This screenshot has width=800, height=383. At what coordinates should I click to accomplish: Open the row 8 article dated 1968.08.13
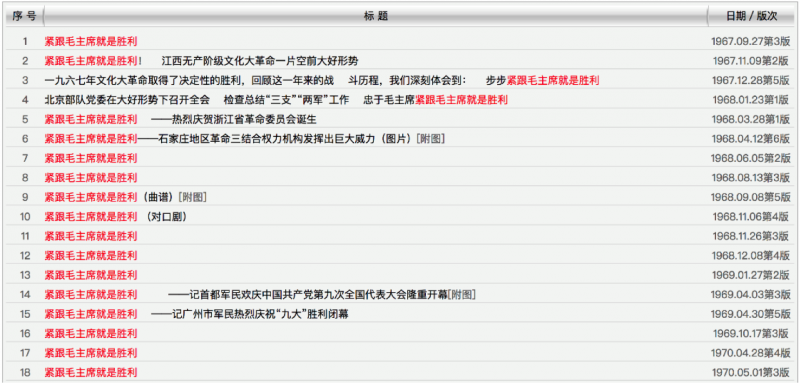pyautogui.click(x=91, y=177)
